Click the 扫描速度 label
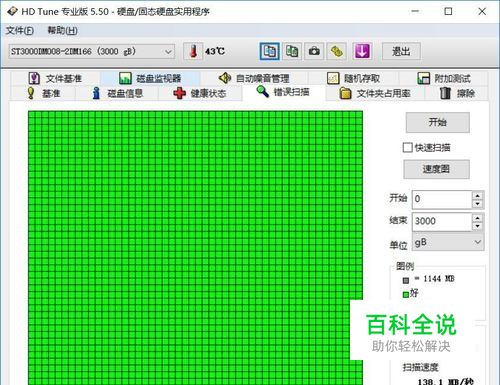 click(420, 367)
